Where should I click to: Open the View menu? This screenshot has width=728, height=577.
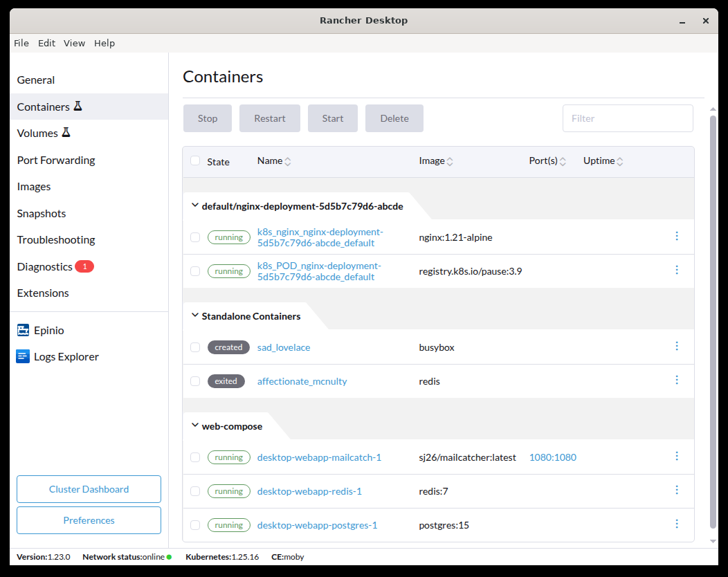(x=74, y=43)
